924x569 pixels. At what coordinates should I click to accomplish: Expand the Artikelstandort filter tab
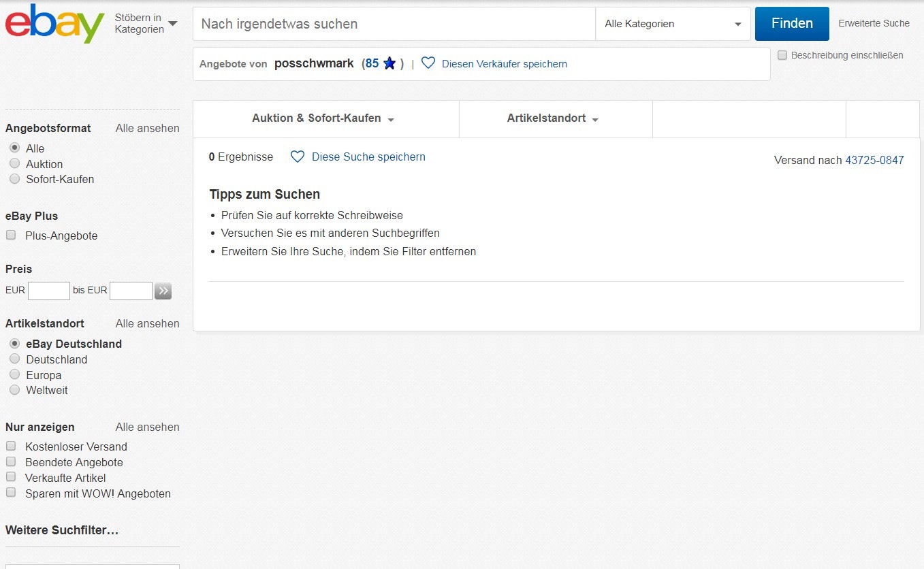click(553, 118)
